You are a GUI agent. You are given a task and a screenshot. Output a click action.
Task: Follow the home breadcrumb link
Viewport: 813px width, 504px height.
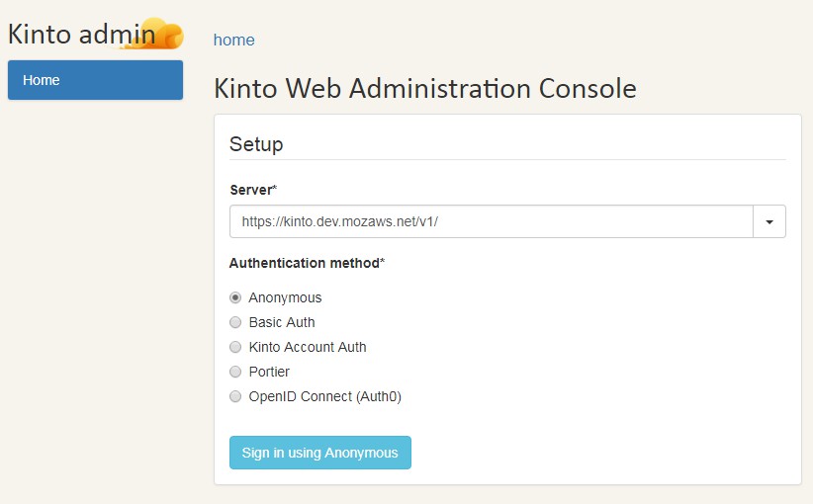point(234,41)
